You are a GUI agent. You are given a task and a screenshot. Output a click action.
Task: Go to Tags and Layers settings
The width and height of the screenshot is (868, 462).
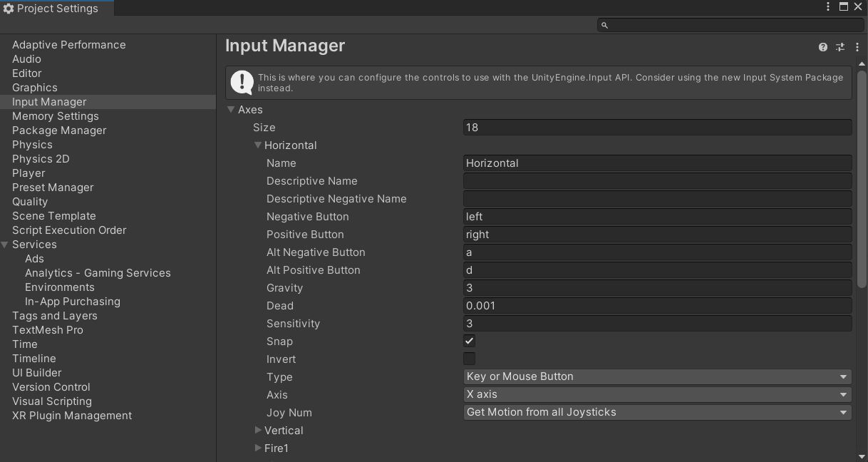point(55,316)
